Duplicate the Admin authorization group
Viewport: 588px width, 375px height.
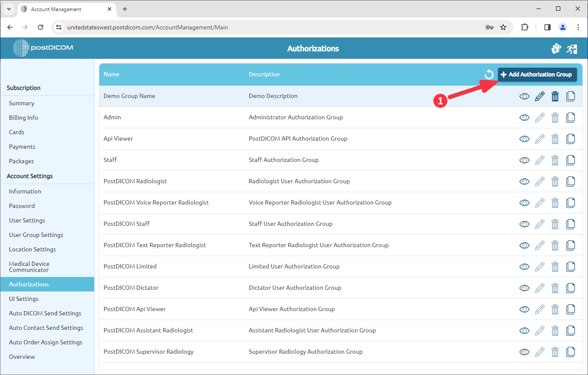click(x=571, y=117)
